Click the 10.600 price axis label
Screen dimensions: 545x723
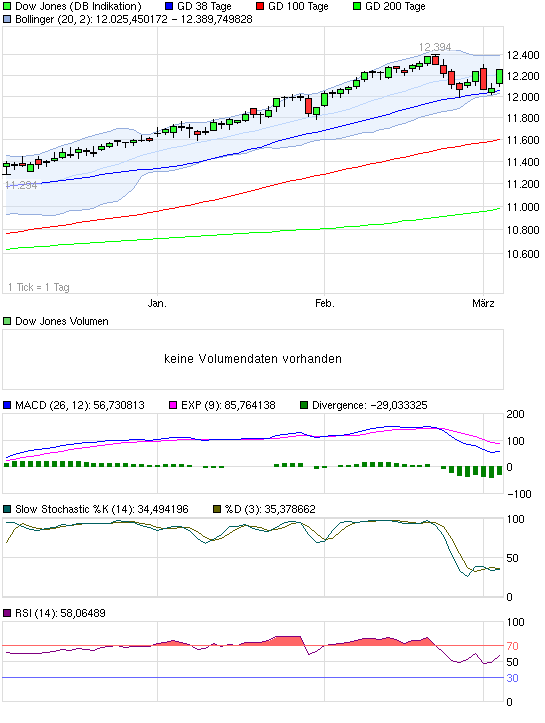click(523, 254)
